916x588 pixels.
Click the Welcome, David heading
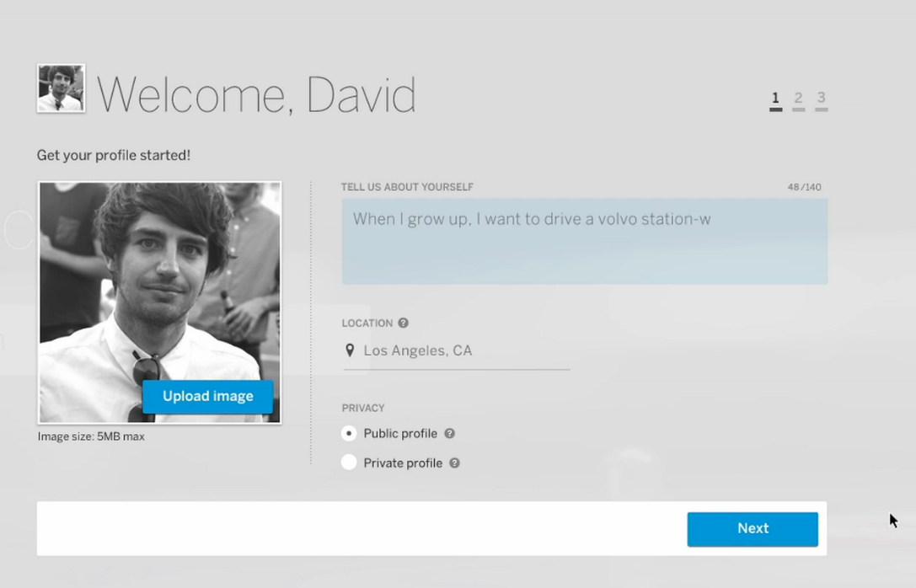tap(256, 94)
